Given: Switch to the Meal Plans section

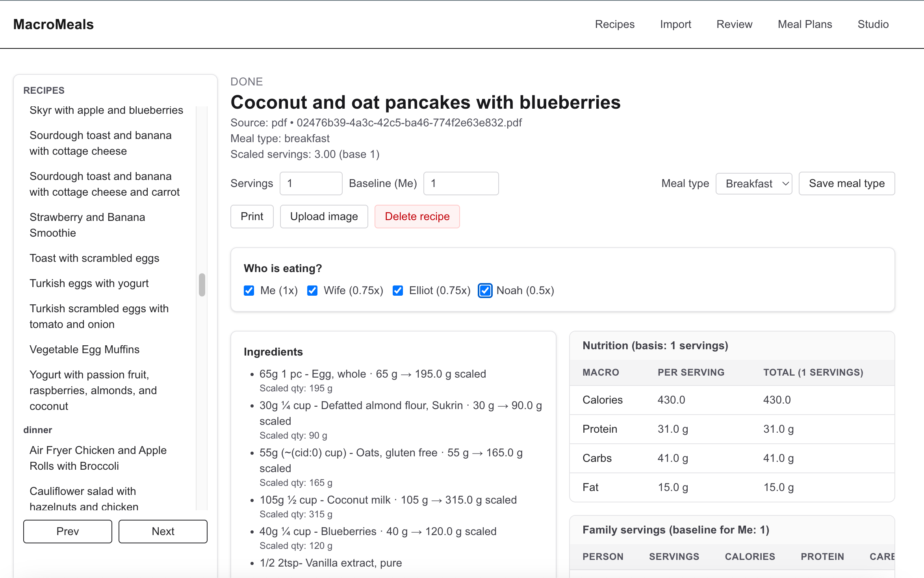Looking at the screenshot, I should pyautogui.click(x=804, y=24).
